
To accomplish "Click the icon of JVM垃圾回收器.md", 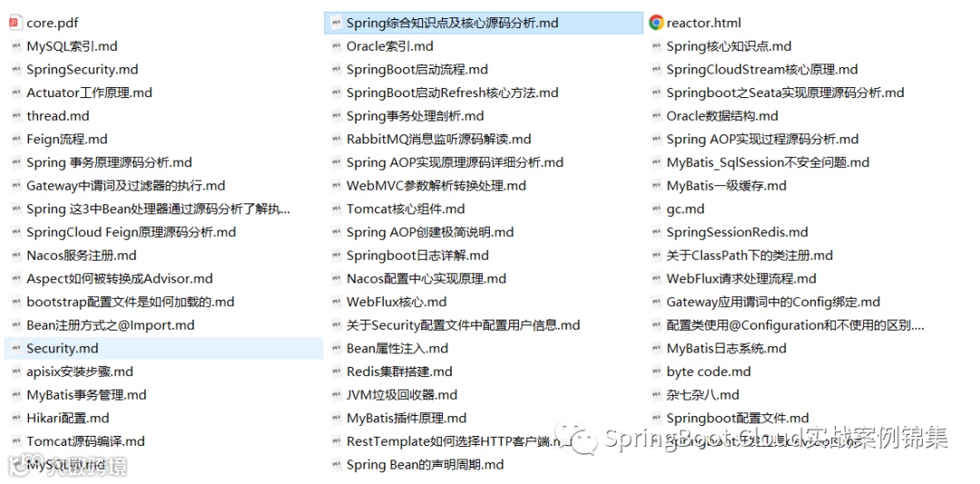I will pyautogui.click(x=336, y=395).
